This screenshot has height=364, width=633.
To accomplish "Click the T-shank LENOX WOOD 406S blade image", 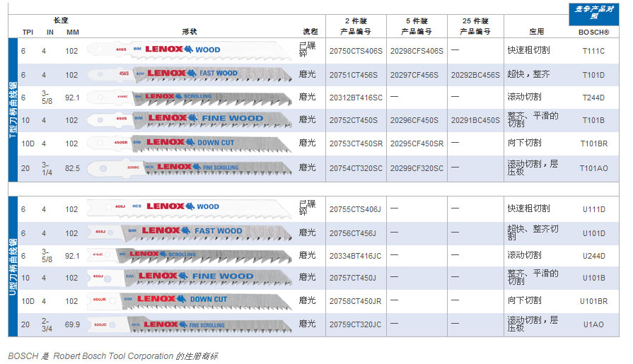I will [190, 50].
